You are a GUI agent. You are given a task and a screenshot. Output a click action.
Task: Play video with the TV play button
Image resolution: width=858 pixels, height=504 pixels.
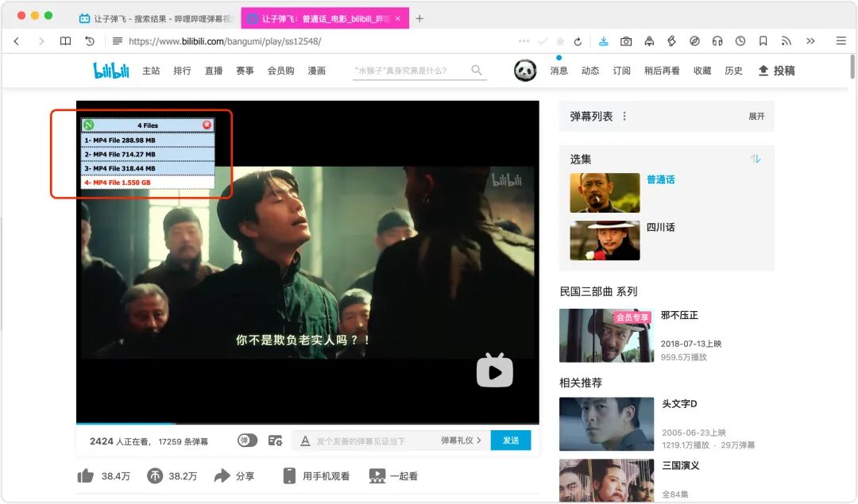click(495, 371)
